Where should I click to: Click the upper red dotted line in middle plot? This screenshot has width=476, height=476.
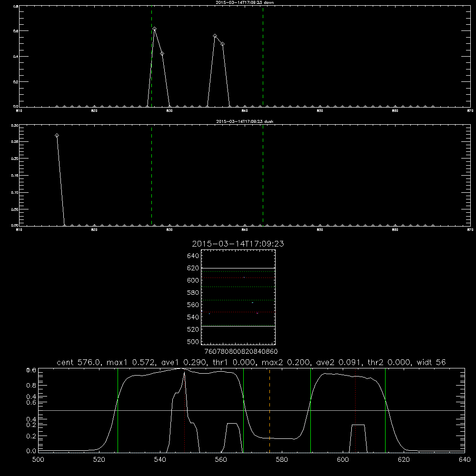coord(238,278)
